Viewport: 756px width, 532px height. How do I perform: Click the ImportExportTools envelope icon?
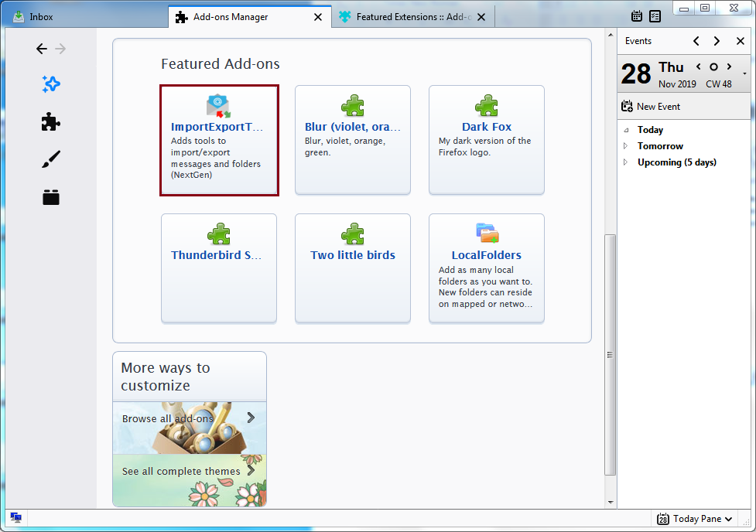[218, 105]
